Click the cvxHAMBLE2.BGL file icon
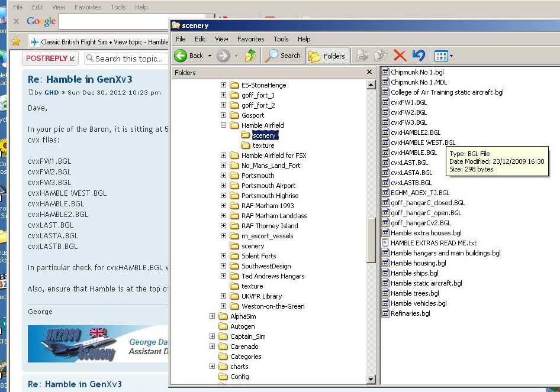 [385, 132]
